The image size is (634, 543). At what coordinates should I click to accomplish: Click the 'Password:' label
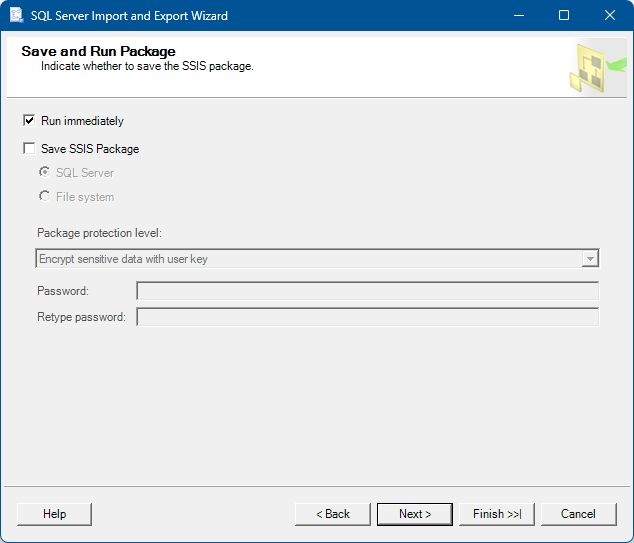63,291
